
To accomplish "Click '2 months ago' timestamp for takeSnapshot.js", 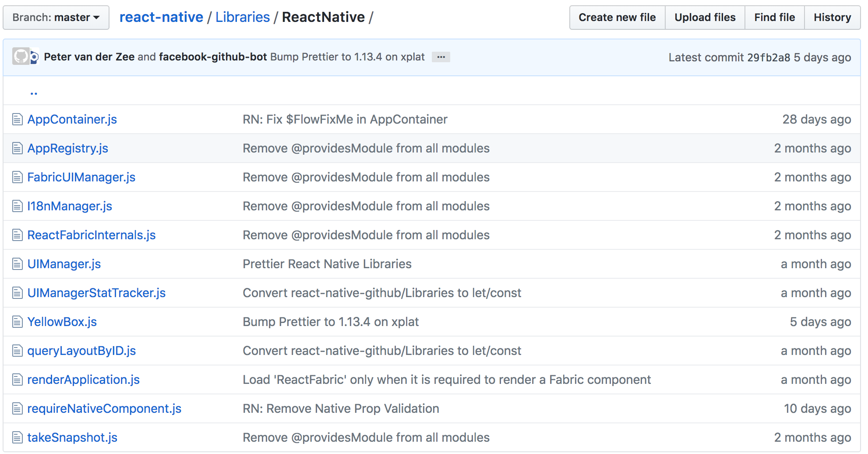I will [812, 437].
